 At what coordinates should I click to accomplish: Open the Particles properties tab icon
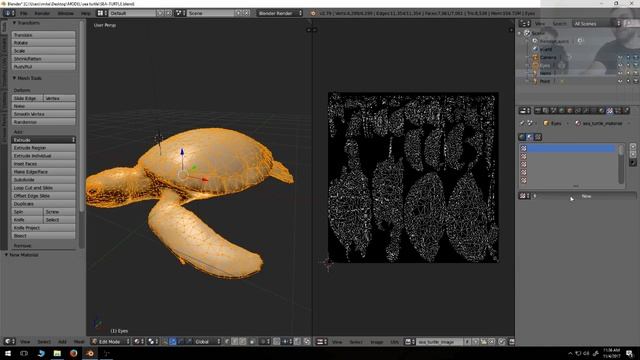618,111
